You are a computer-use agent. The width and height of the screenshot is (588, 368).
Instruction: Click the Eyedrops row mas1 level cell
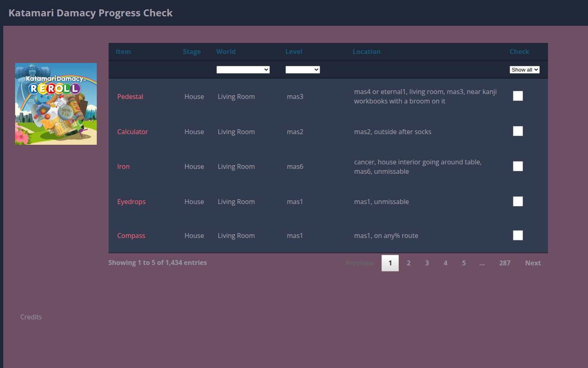(x=295, y=202)
